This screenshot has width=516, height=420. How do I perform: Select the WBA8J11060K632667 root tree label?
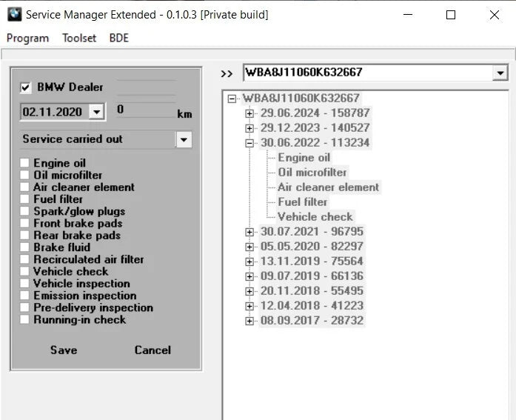tap(301, 99)
